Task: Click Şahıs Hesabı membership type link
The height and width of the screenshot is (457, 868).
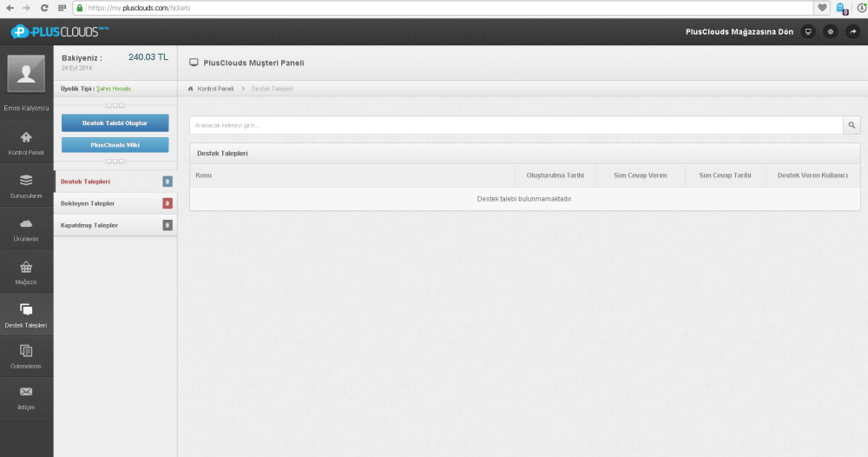Action: (x=114, y=89)
